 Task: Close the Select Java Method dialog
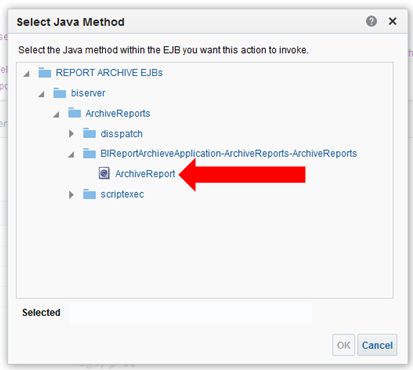[393, 21]
